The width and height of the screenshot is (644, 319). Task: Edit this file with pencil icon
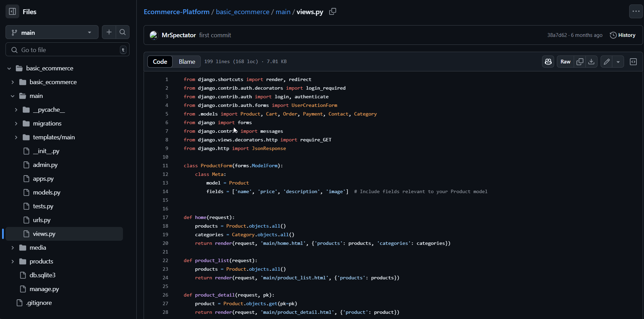coord(606,62)
